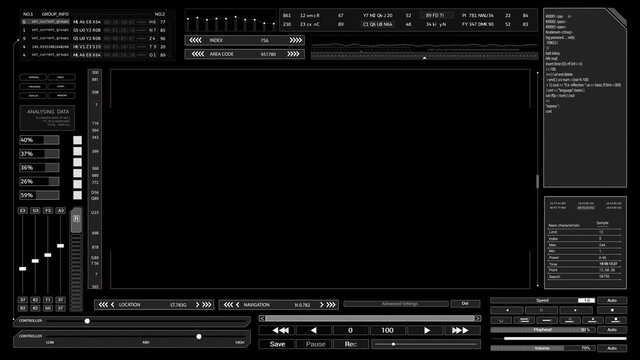Viewport: 640px width, 360px height.
Task: Click the 59% progress bar
Action: tap(39, 195)
